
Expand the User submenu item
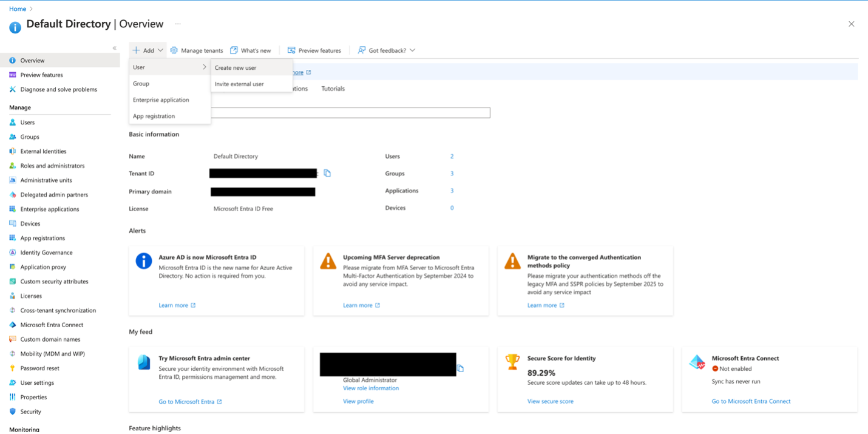[170, 67]
